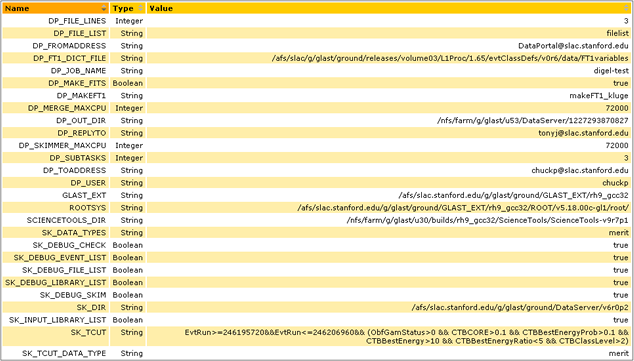This screenshot has width=634, height=361.
Task: Select the SK_DATA_TYPES merit value
Action: click(x=619, y=233)
